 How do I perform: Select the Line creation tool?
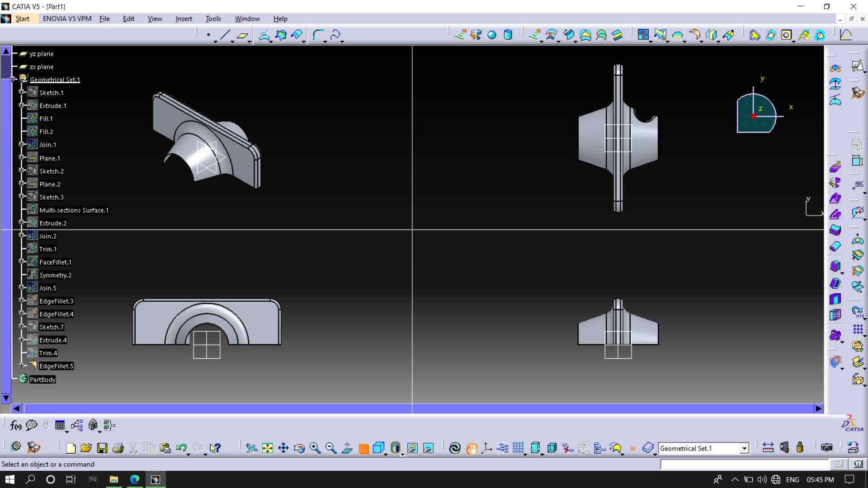click(x=225, y=35)
